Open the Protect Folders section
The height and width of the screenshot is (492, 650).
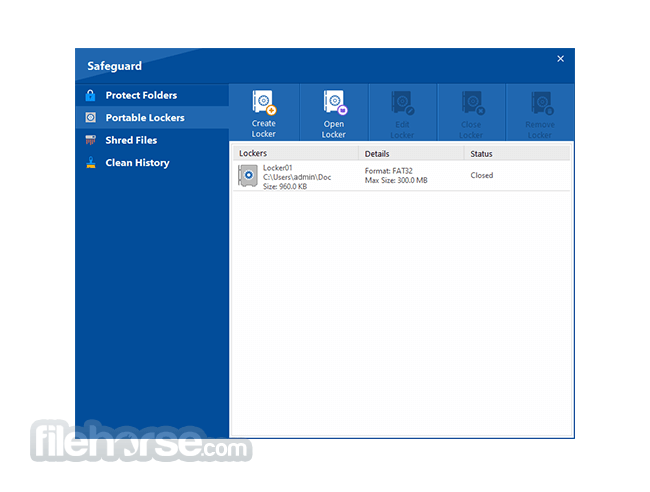(152, 95)
